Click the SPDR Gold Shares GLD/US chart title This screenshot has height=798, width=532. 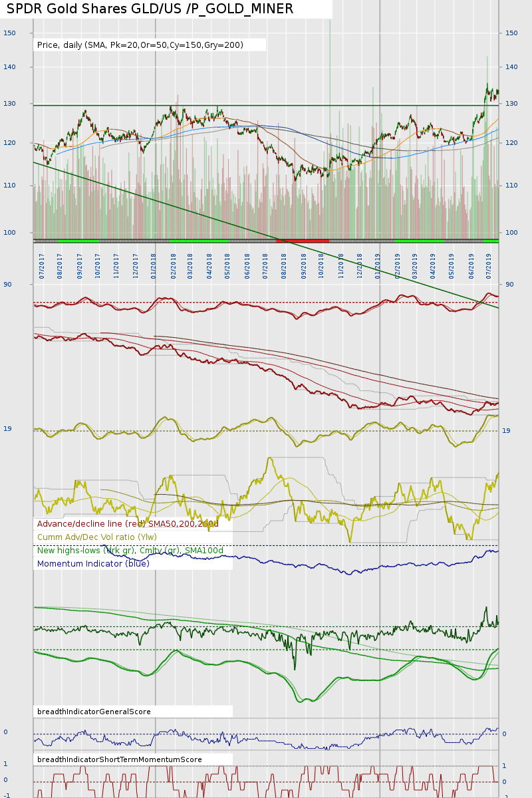[x=150, y=9]
